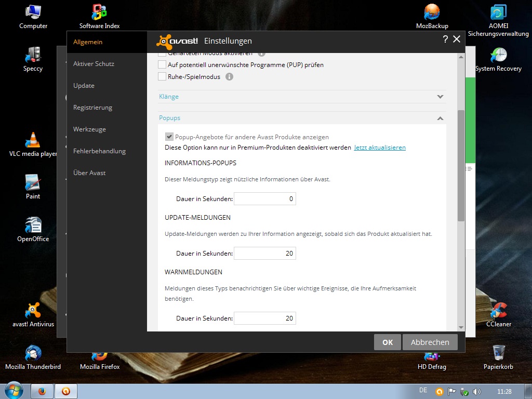The height and width of the screenshot is (399, 532).
Task: Open the OpenOffice desktop icon
Action: click(33, 230)
